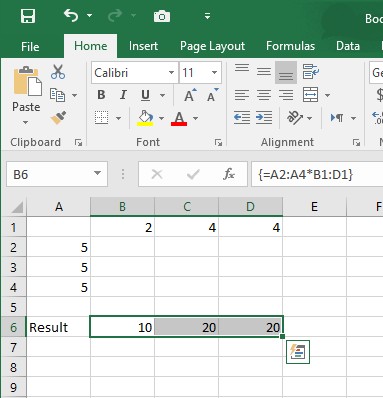Image resolution: width=383 pixels, height=398 pixels.
Task: Expand the font name dropdown arrow
Action: click(x=171, y=73)
